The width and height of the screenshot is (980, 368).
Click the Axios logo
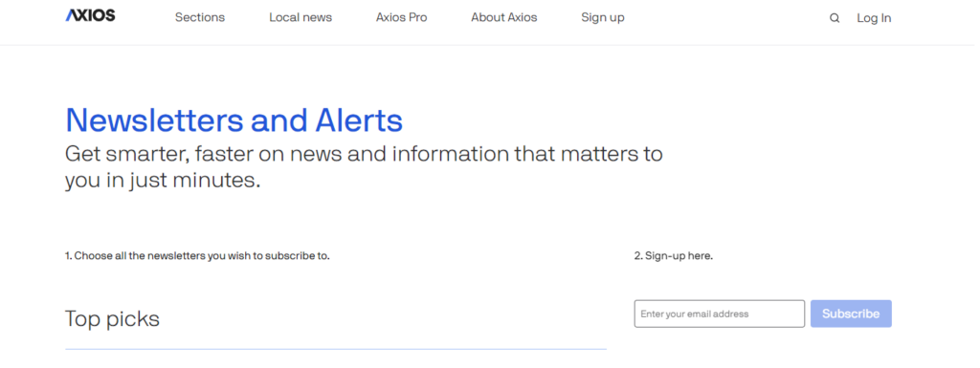click(x=90, y=15)
